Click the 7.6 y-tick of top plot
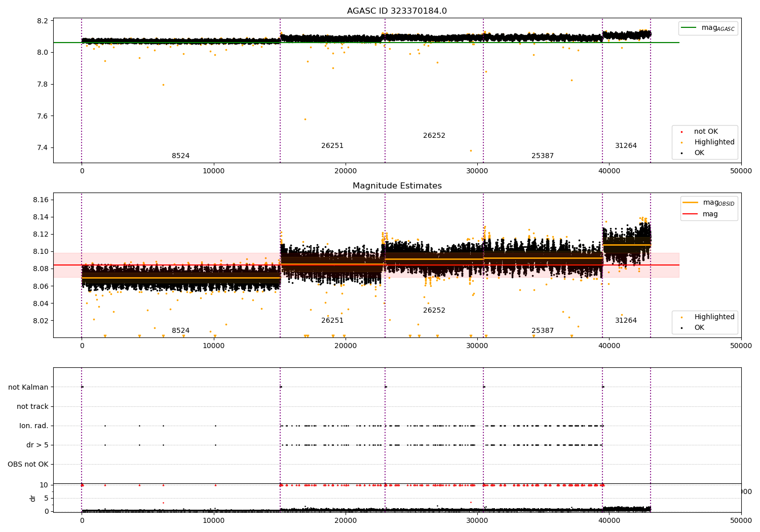The height and width of the screenshot is (532, 760). pos(43,117)
